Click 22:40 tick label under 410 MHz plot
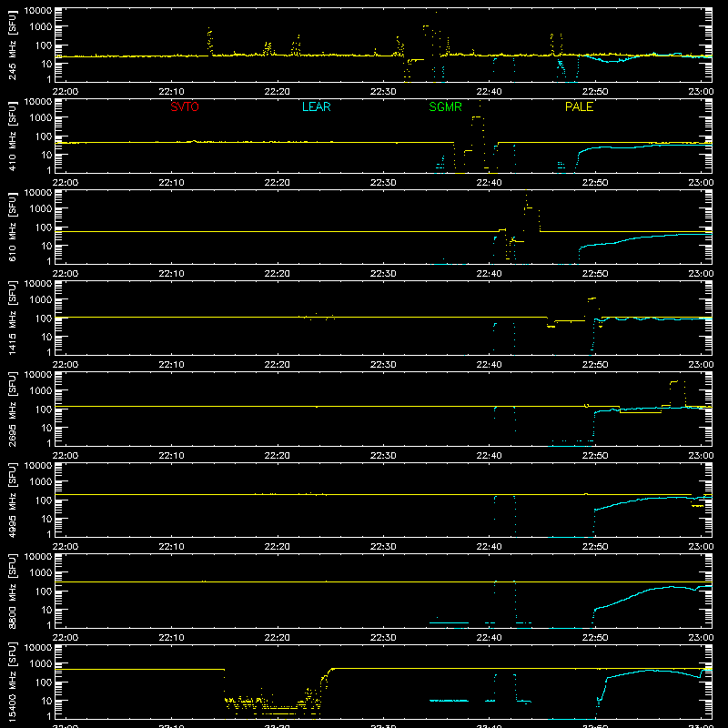This screenshot has height=728, width=728. pos(489,183)
